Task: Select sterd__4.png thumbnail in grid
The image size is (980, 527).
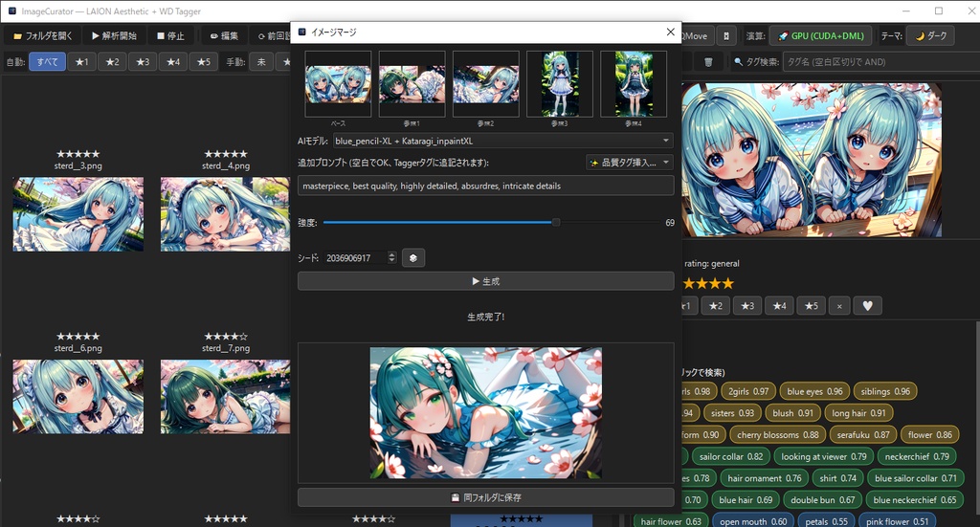Action: click(x=226, y=214)
